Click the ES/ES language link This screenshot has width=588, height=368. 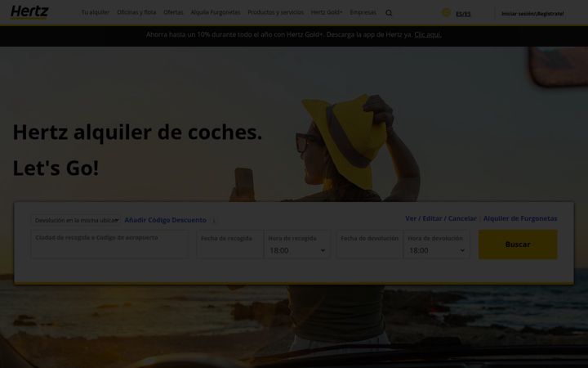click(463, 14)
